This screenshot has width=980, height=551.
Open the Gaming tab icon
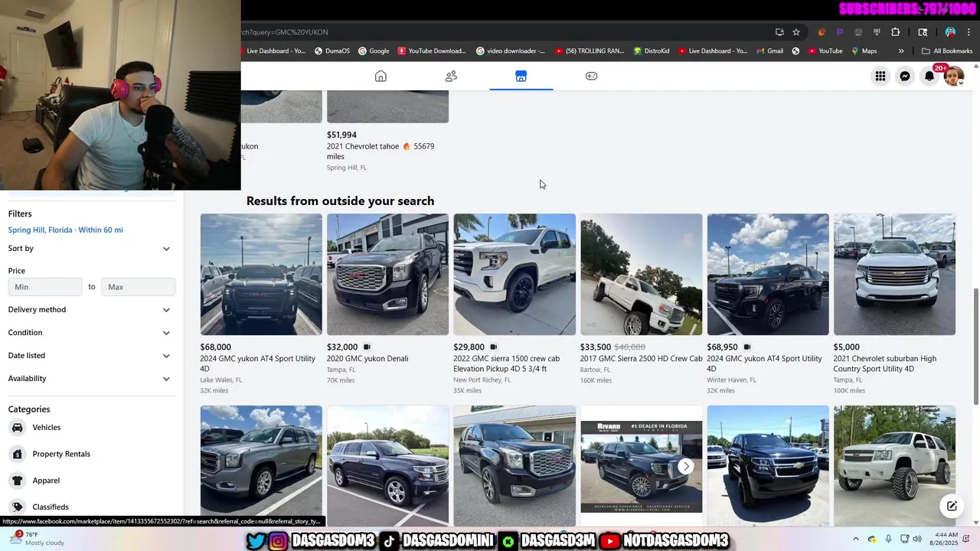click(591, 76)
